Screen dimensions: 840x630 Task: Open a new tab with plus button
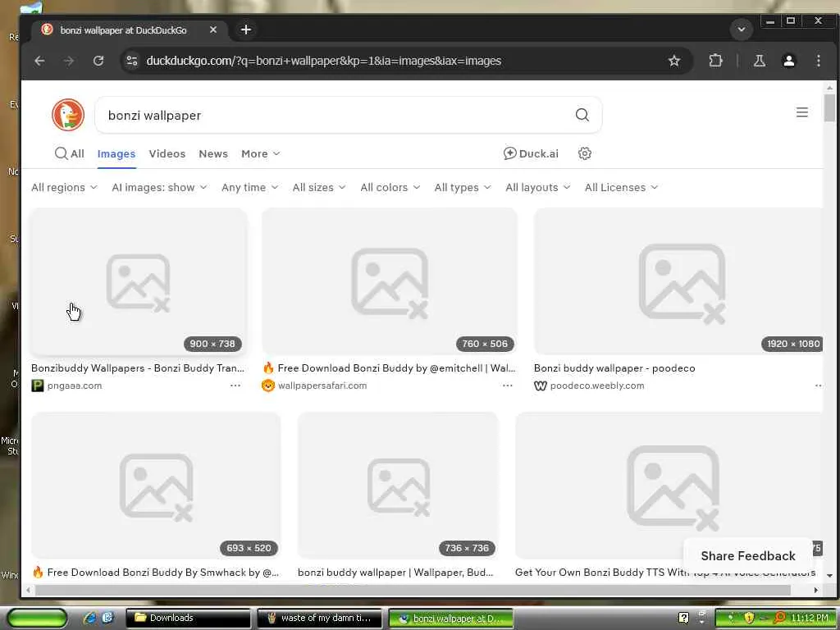(x=246, y=30)
